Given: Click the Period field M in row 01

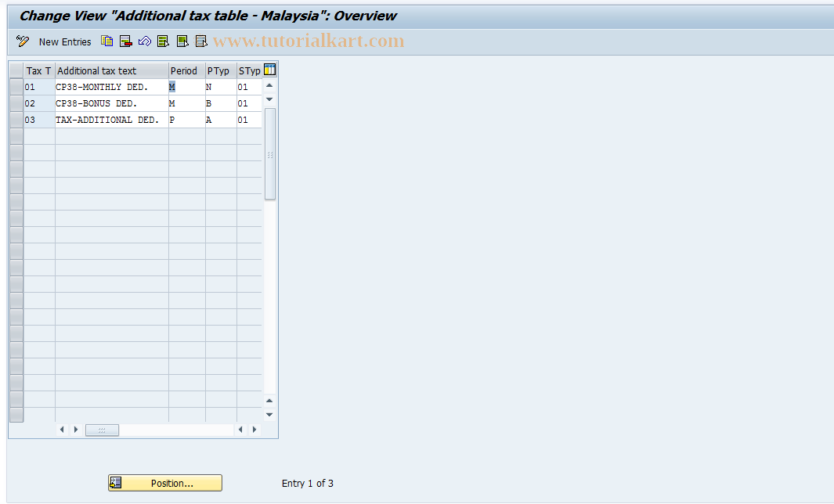Looking at the screenshot, I should coord(186,87).
